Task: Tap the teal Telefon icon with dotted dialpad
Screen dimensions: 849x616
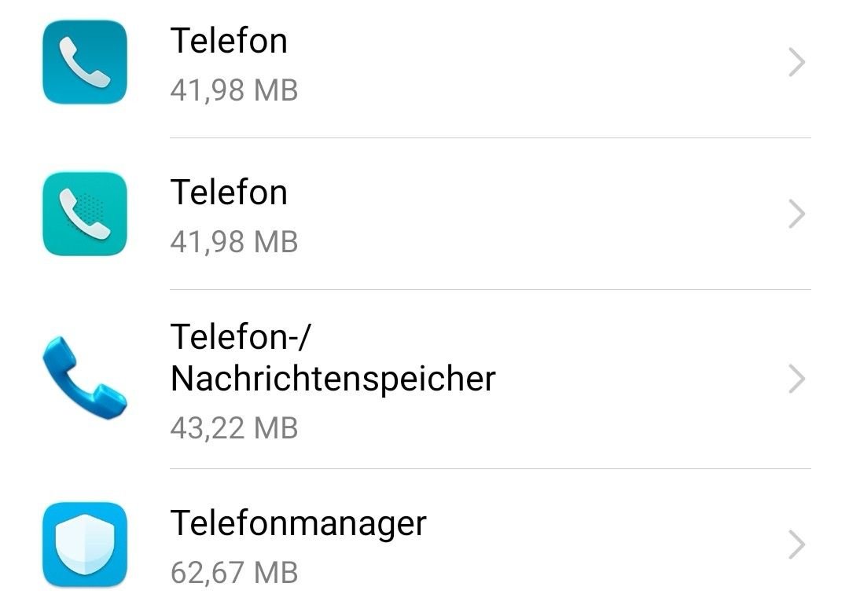Action: 85,214
